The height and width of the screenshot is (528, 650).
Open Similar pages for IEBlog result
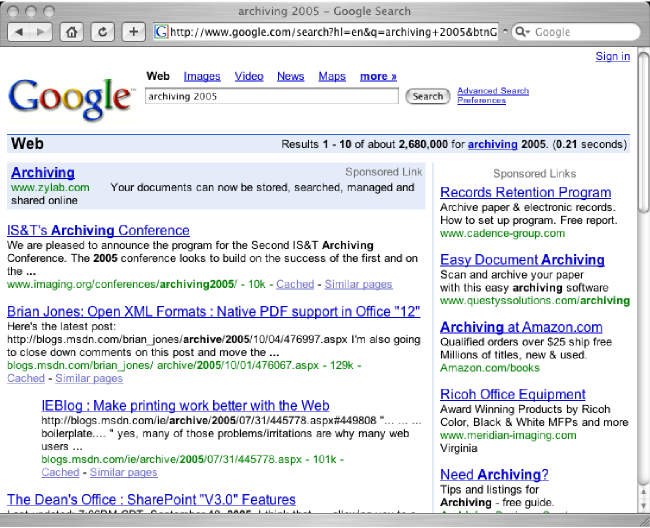[x=124, y=472]
